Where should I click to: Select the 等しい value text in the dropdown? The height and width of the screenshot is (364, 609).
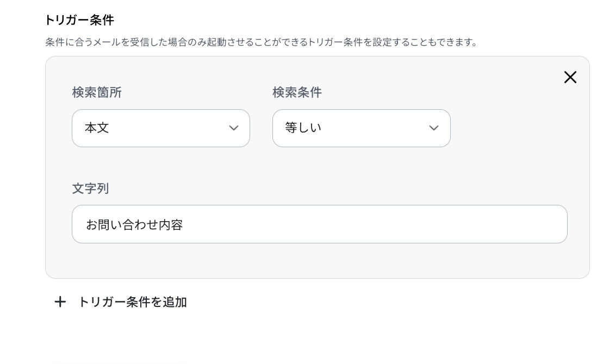[x=303, y=128]
